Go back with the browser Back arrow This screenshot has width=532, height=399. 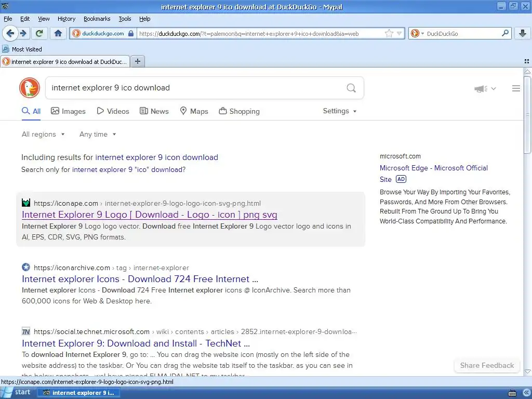point(10,33)
